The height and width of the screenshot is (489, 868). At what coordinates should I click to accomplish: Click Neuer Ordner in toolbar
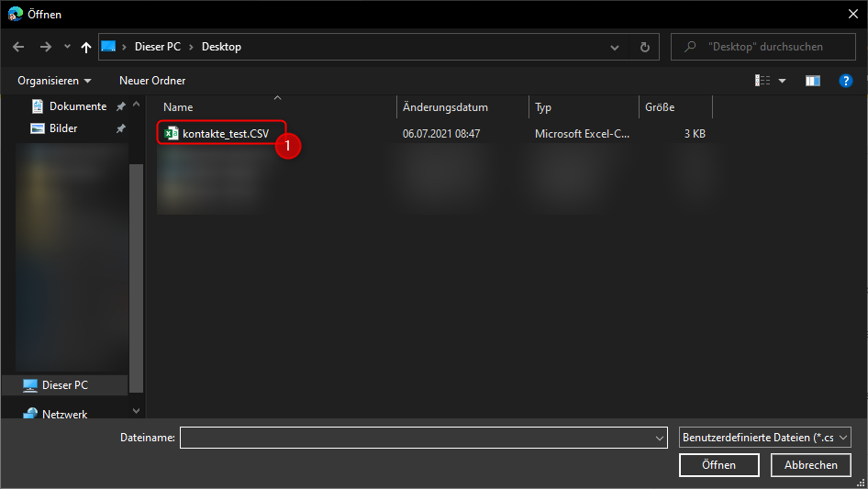pos(152,81)
